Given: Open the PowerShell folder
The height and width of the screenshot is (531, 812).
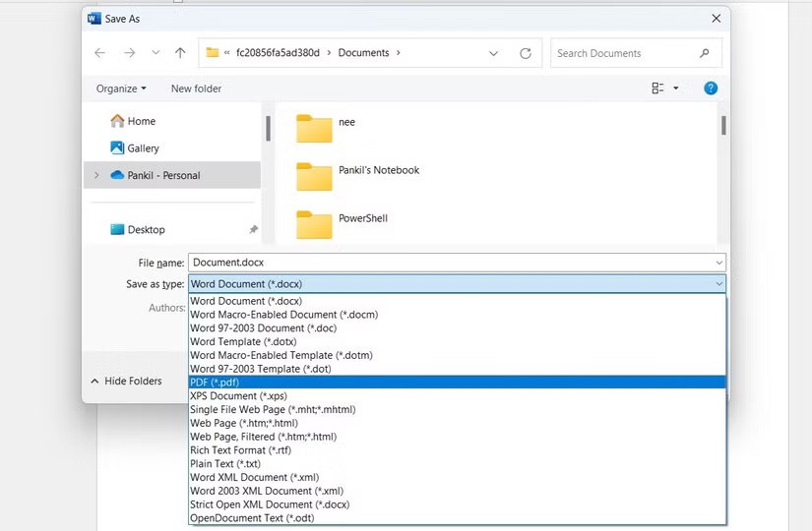Looking at the screenshot, I should [x=342, y=224].
